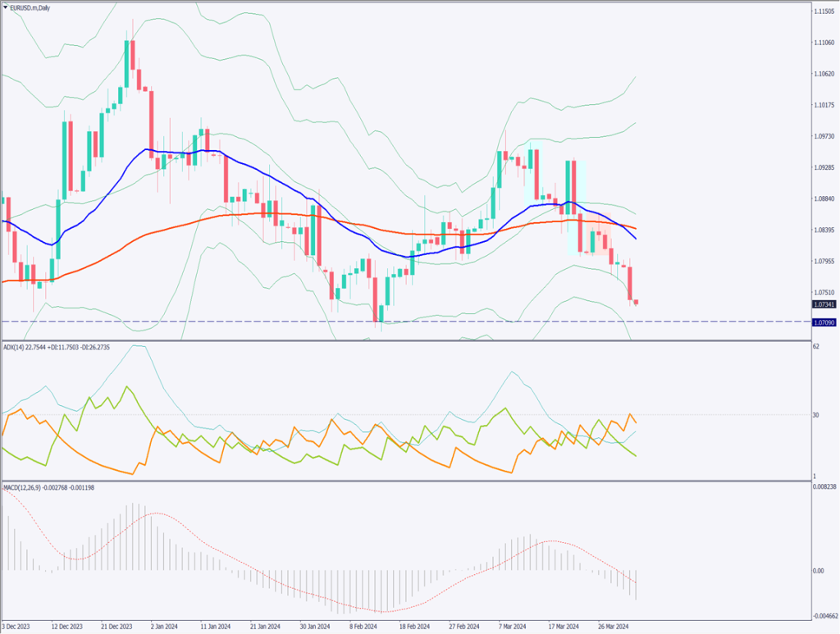The height and width of the screenshot is (634, 840).
Task: Click the MACD 0.00 zero level label
Action: point(820,571)
